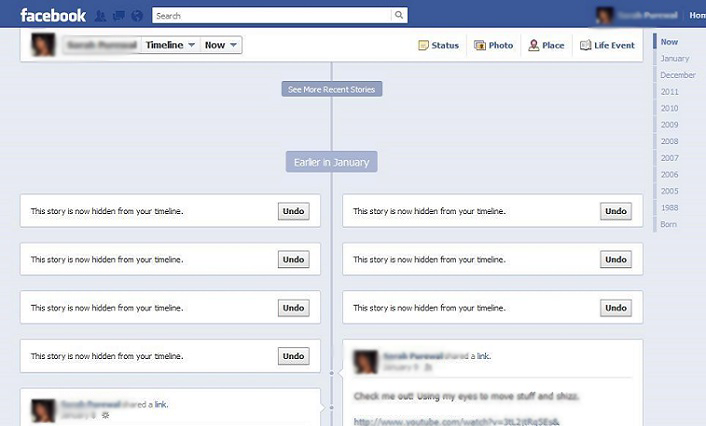This screenshot has width=706, height=426.
Task: Open notifications globe icon
Action: tap(137, 16)
